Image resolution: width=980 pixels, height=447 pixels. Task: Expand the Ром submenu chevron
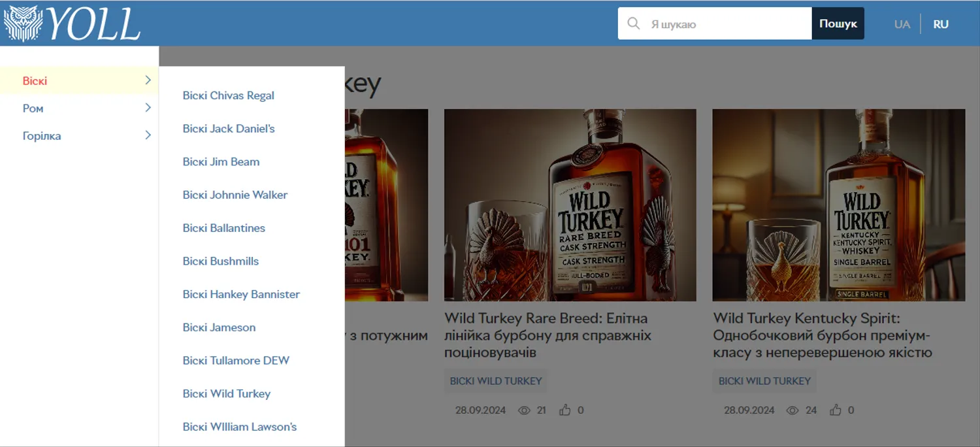point(148,108)
